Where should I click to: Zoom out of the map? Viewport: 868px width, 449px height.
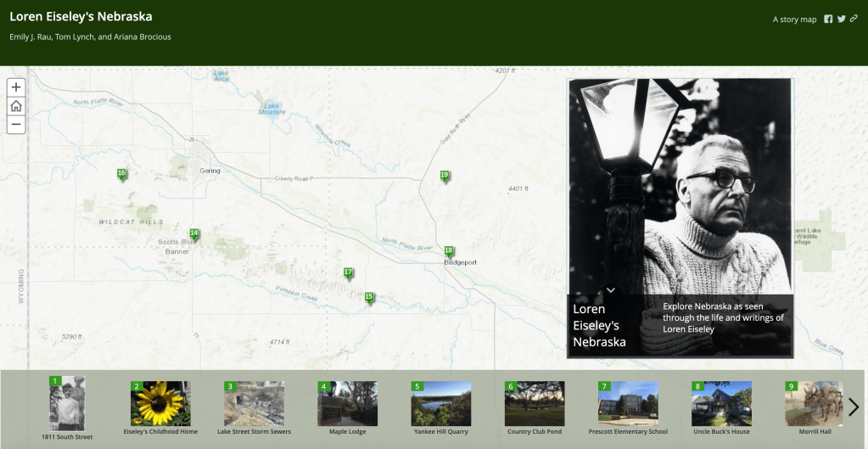pos(16,125)
